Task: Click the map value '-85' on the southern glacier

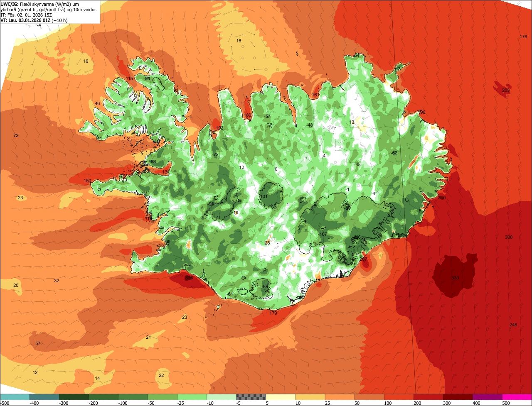Action: point(265,286)
